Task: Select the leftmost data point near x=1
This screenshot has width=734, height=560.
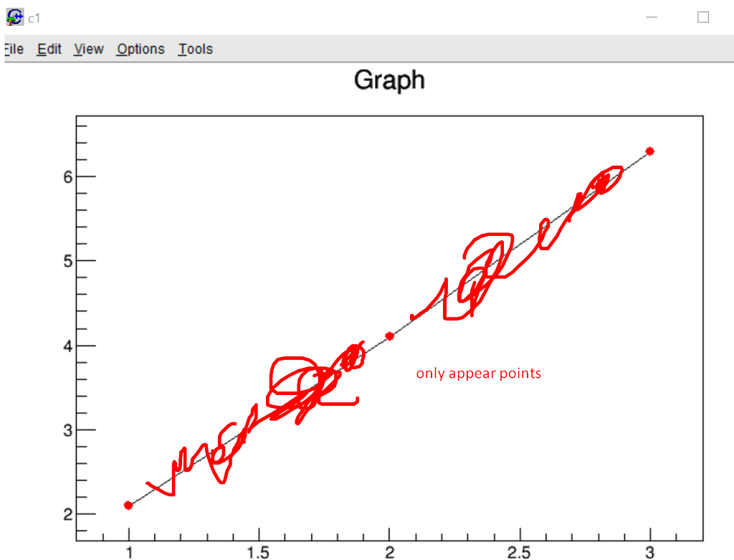Action: [x=129, y=506]
